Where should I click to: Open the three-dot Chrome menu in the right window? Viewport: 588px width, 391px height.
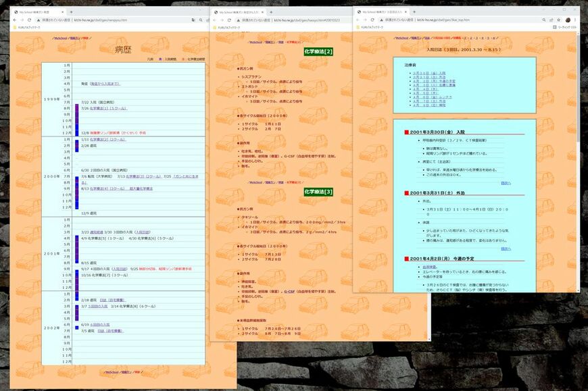[575, 20]
